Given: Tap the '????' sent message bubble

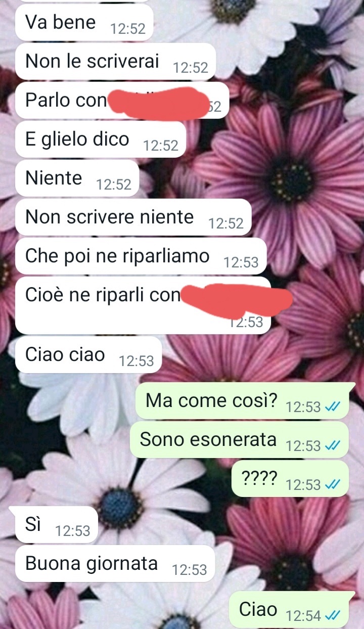Looking at the screenshot, I should [290, 479].
